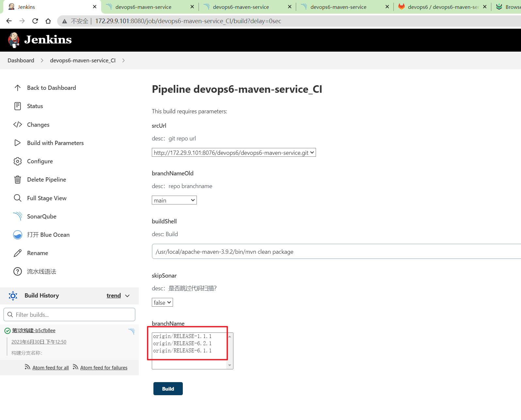
Task: Expand the Dashboard breadcrumb chevron
Action: coord(42,60)
